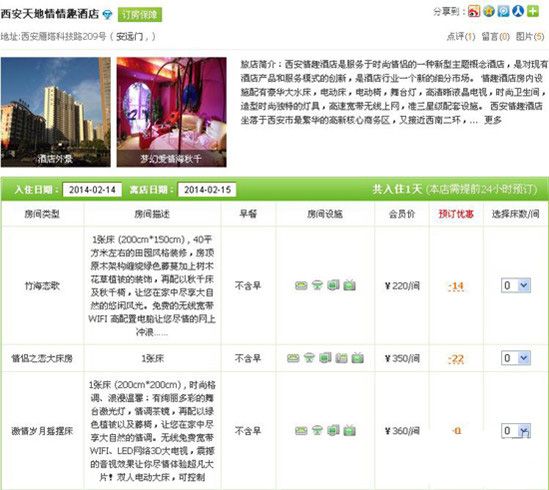
Task: Click the Renren share icon
Action: [x=518, y=11]
